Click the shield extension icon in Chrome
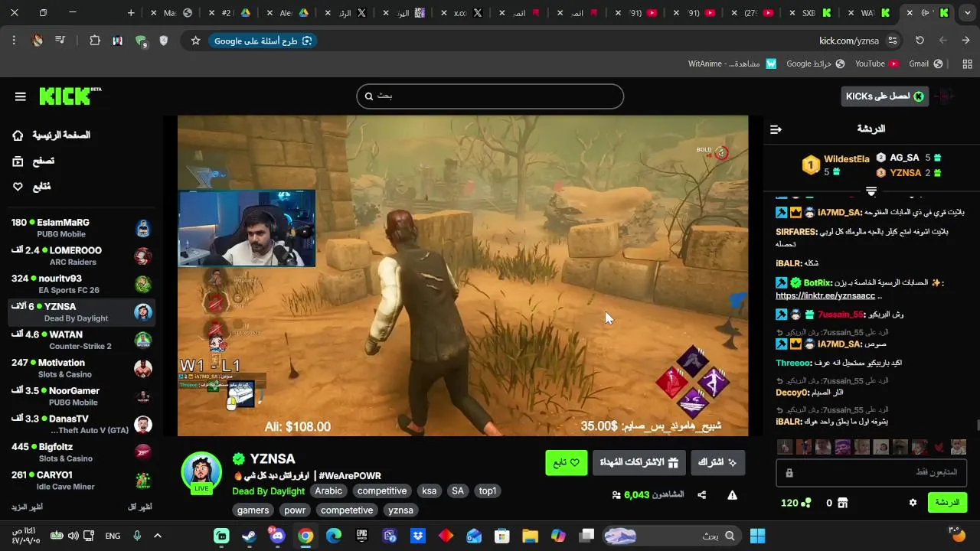 163,41
